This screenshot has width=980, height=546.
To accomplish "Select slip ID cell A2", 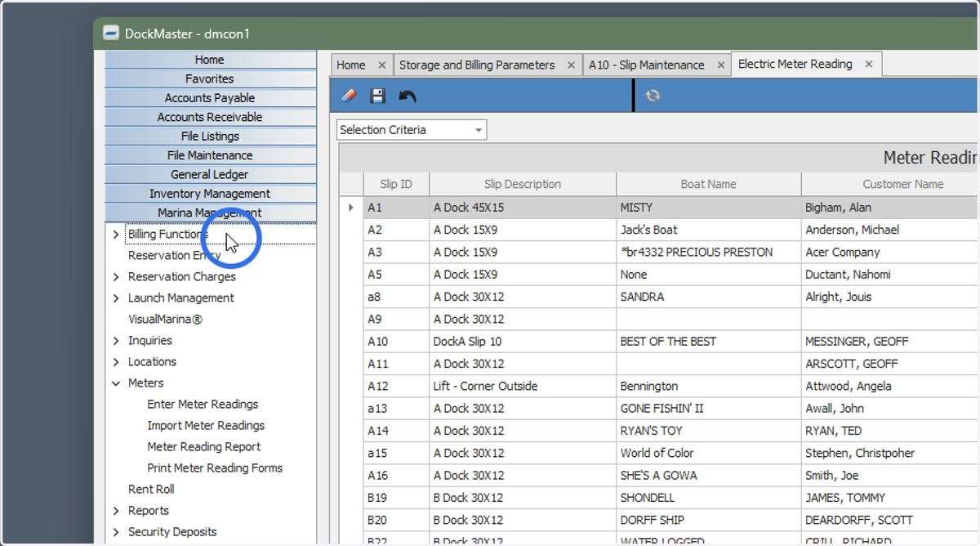I will [x=396, y=230].
